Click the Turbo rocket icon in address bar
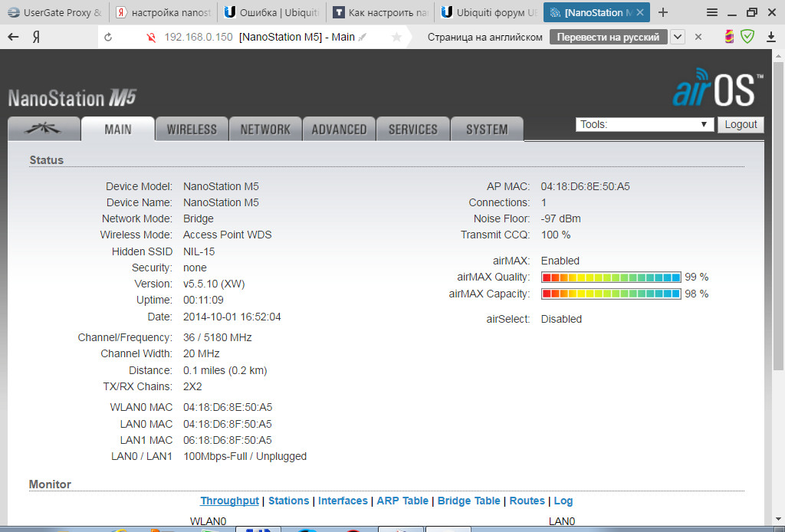Viewport: 785px width, 532px height. click(363, 37)
